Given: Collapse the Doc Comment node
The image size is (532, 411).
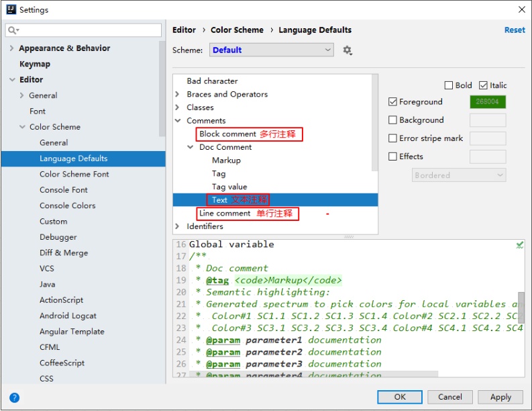Looking at the screenshot, I should [191, 147].
